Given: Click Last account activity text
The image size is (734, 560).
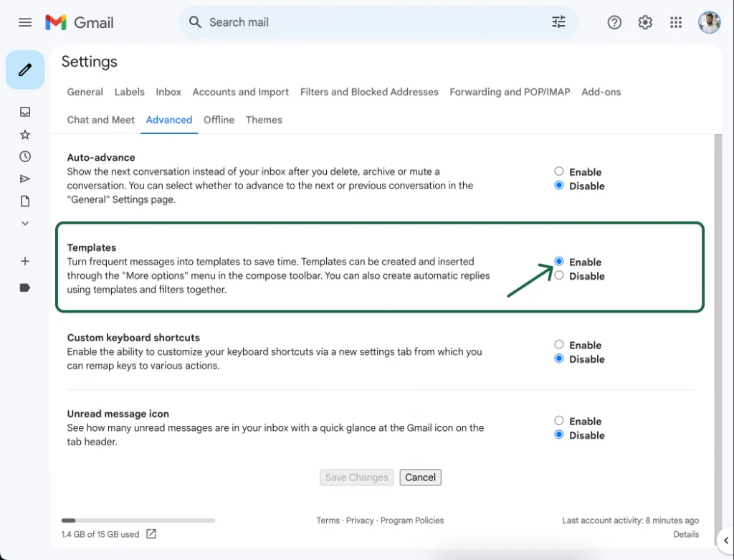Looking at the screenshot, I should [631, 520].
